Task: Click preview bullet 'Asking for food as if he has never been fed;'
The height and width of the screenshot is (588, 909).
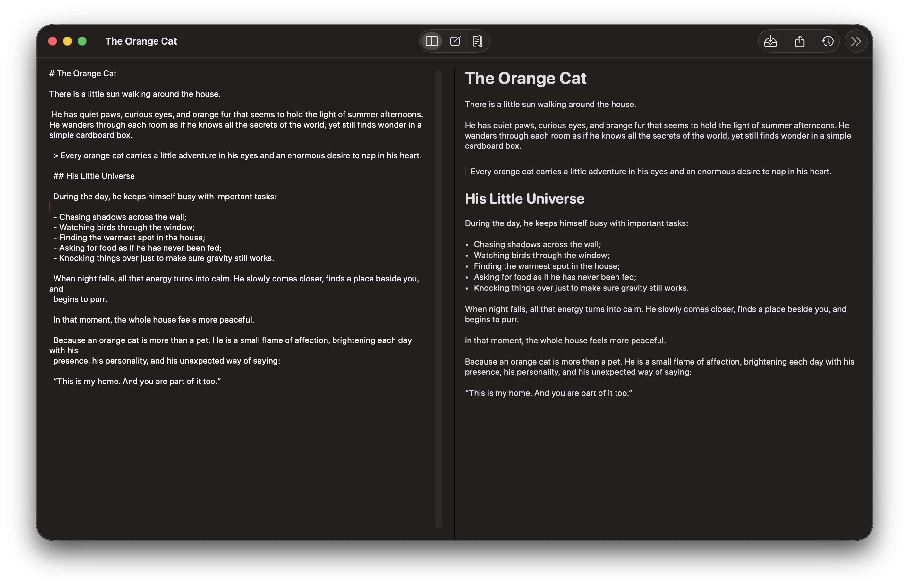Action: (555, 277)
